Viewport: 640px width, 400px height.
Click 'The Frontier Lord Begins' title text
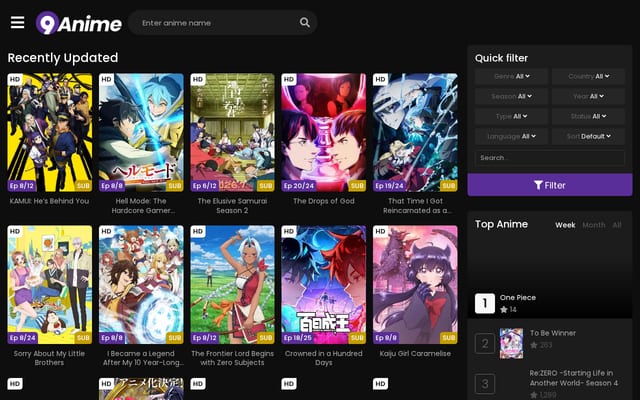point(232,358)
